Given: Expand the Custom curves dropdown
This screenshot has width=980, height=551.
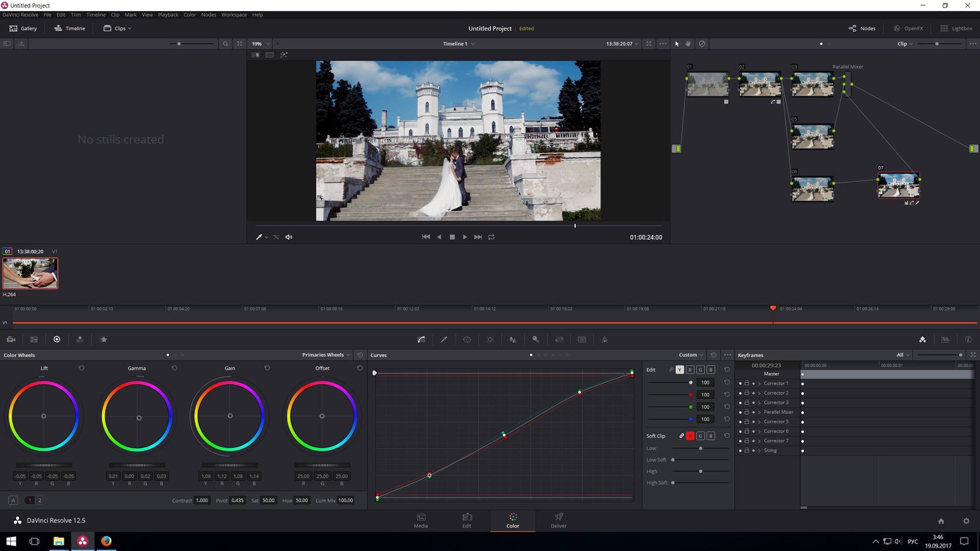Looking at the screenshot, I should point(691,355).
